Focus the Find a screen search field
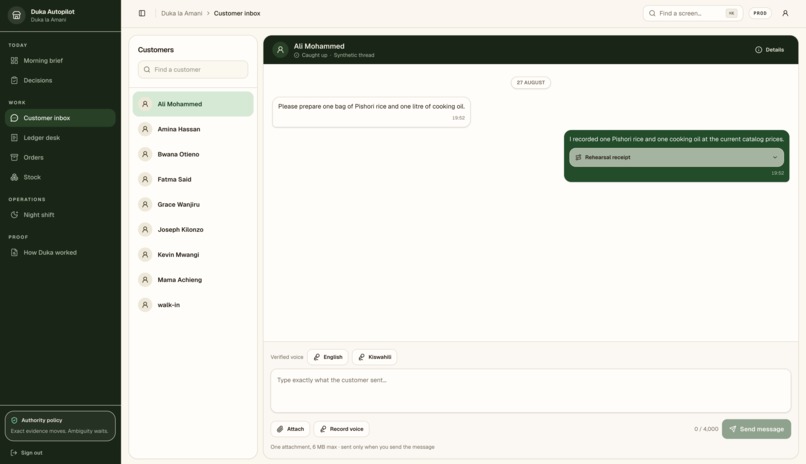Viewport: 806px width, 464px height. (x=692, y=13)
